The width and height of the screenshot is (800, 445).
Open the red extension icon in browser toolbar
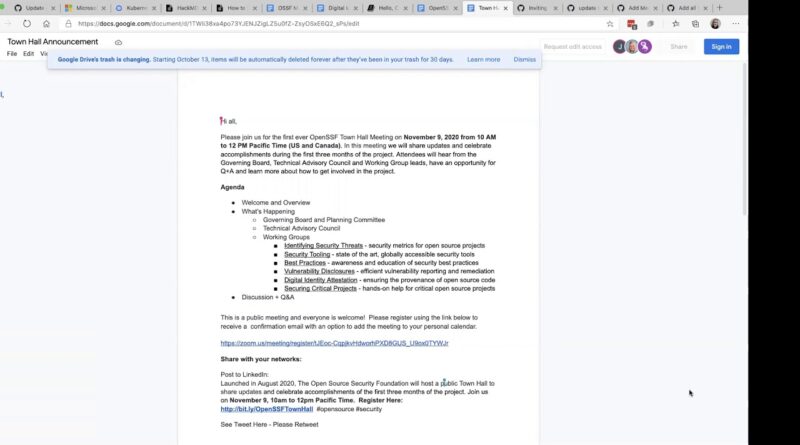point(632,24)
